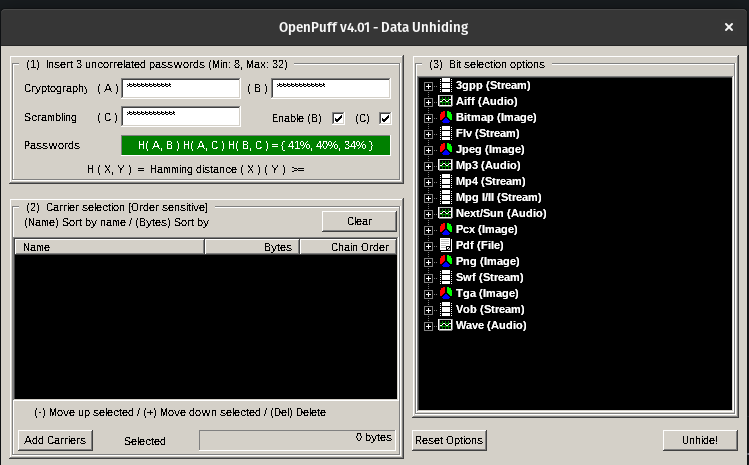Toggle the Enable (B) password checkbox
This screenshot has width=749, height=465.
tap(339, 118)
